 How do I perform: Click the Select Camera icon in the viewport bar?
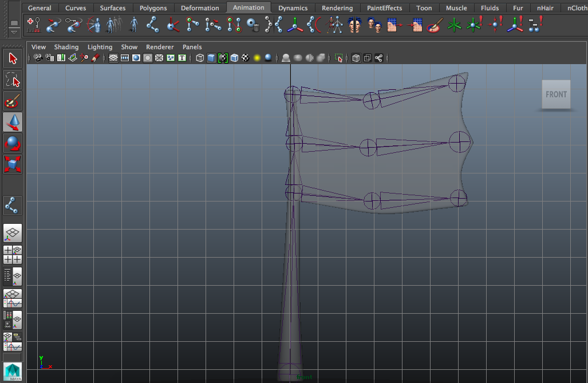tap(38, 58)
